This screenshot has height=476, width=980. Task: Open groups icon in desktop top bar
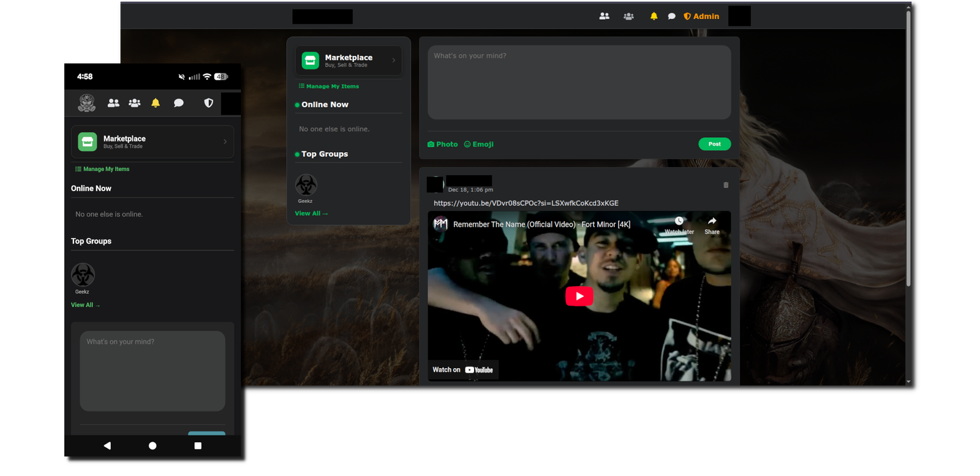click(x=628, y=17)
